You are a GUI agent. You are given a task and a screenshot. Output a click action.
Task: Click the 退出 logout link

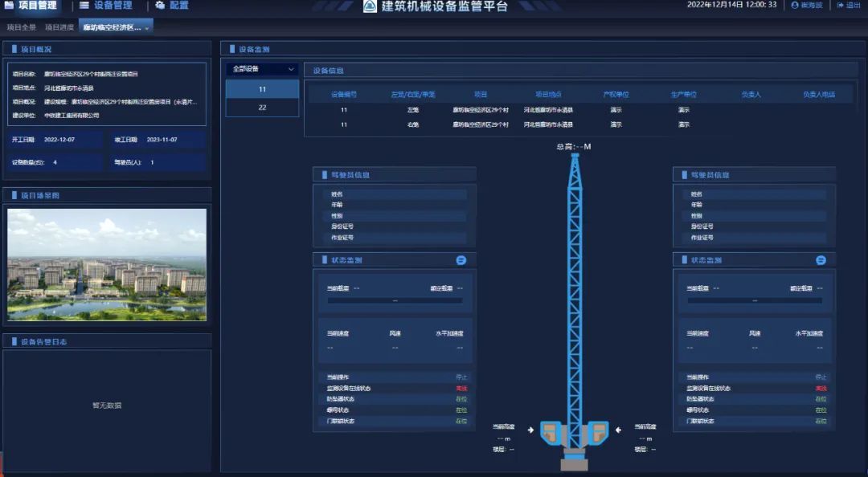pos(854,5)
